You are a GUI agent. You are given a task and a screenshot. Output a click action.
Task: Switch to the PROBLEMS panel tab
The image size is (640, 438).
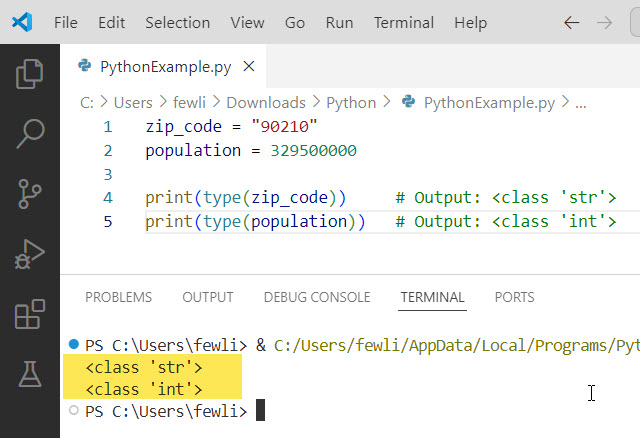118,297
